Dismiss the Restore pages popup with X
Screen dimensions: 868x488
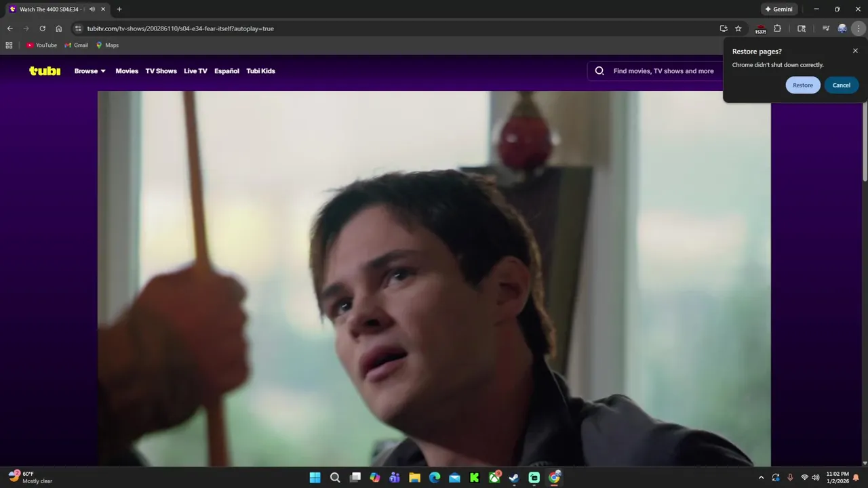pyautogui.click(x=855, y=51)
